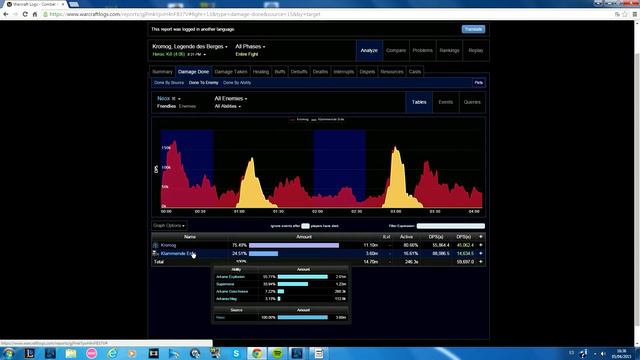Open the Healing tab
The height and width of the screenshot is (360, 640).
(x=261, y=71)
